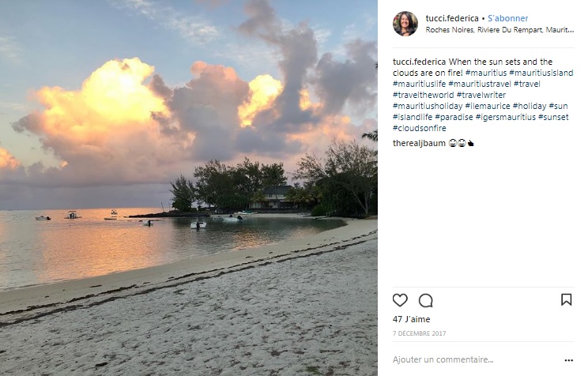This screenshot has height=376, width=588.
Task: Open the three-dots more options menu
Action: coord(568,360)
